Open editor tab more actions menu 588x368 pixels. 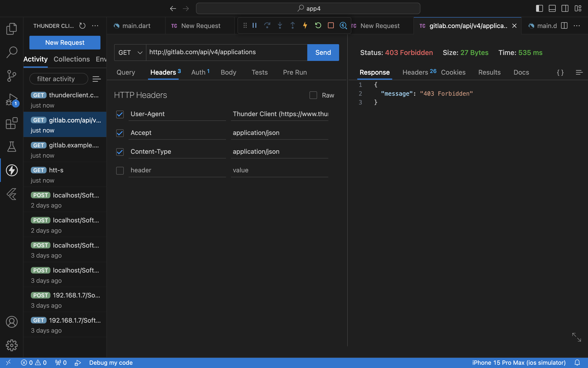point(577,26)
